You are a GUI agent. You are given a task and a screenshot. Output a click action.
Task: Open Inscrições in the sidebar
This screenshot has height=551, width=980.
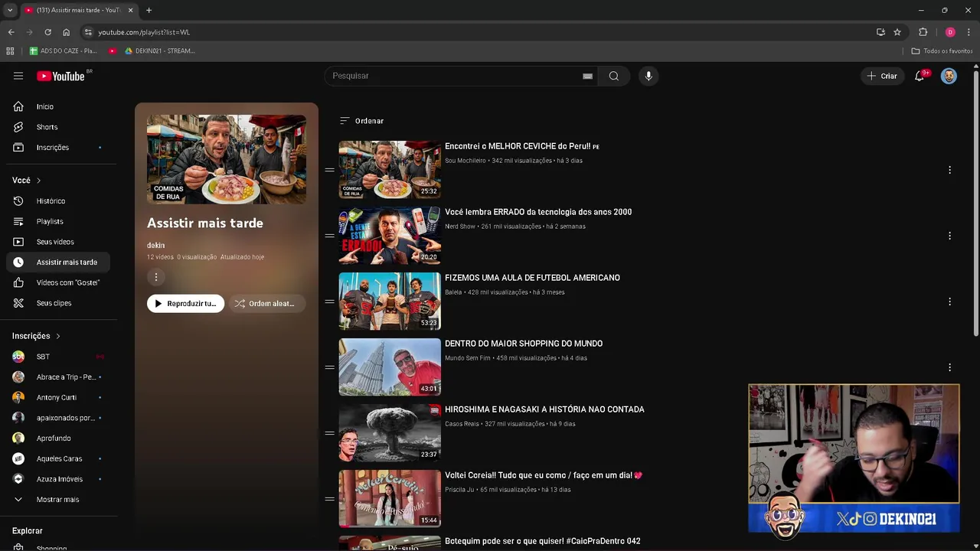point(59,147)
